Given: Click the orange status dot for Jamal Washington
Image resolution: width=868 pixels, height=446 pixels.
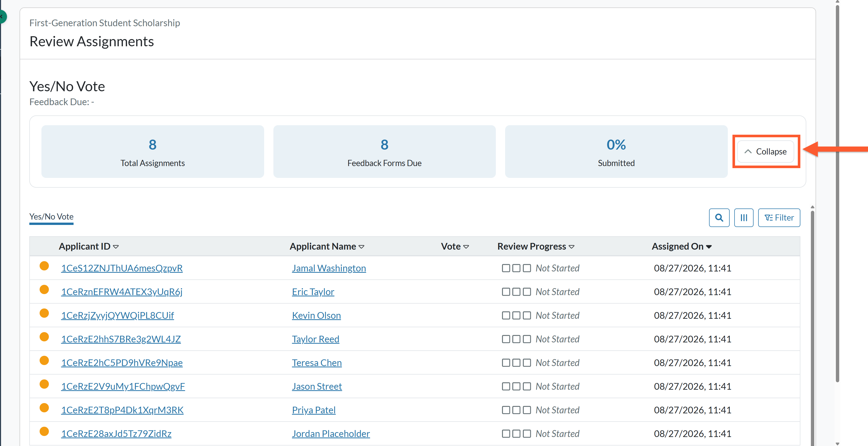Looking at the screenshot, I should (x=44, y=266).
